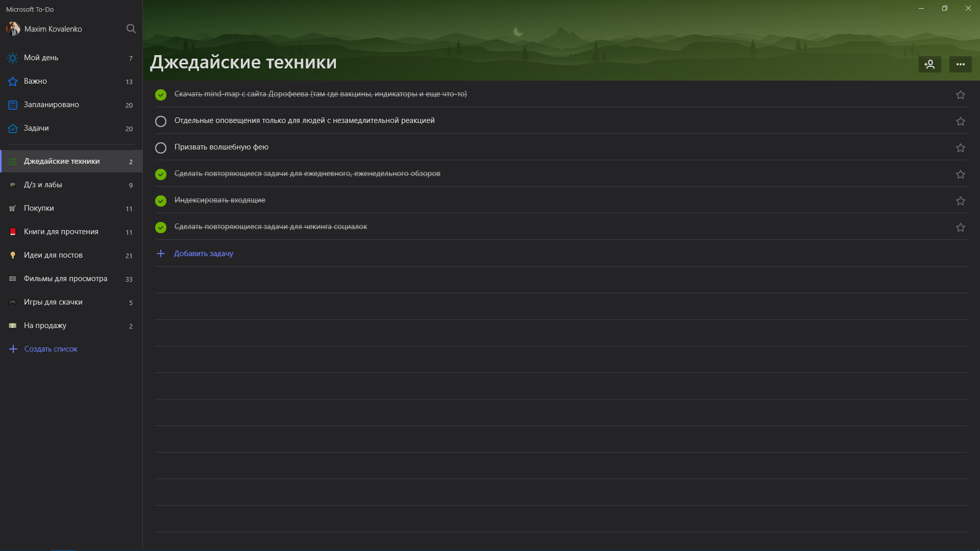Complete the task 'Призвать волшебную фею'
Image resolution: width=980 pixels, height=551 pixels.
pyautogui.click(x=161, y=148)
